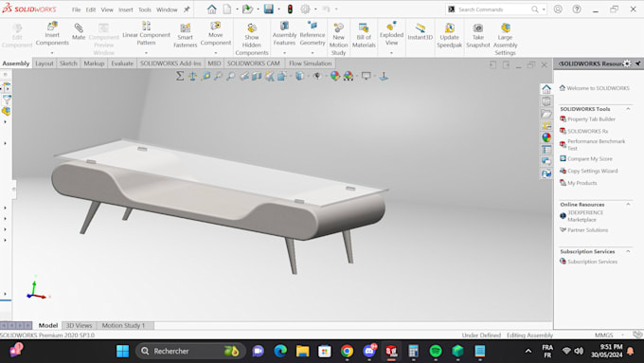Click Edit Appearance color sphere icon

click(335, 76)
